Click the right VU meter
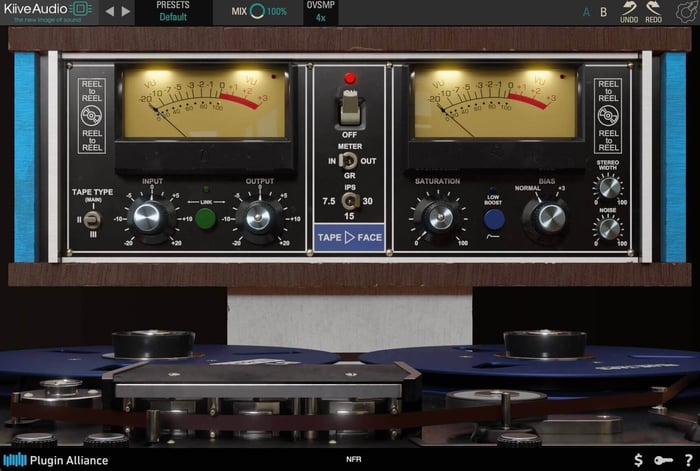The image size is (700, 471). click(495, 103)
